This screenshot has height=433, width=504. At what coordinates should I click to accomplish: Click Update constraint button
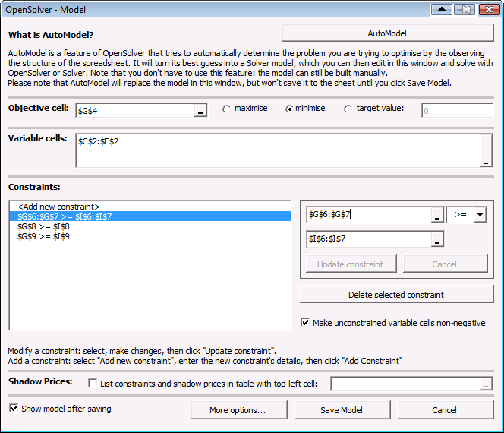pos(351,264)
